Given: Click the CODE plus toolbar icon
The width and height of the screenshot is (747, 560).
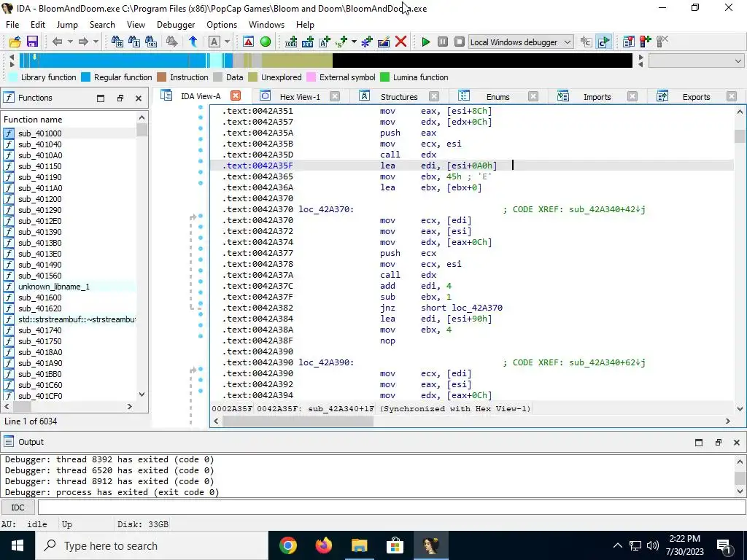Looking at the screenshot, I should (x=291, y=42).
